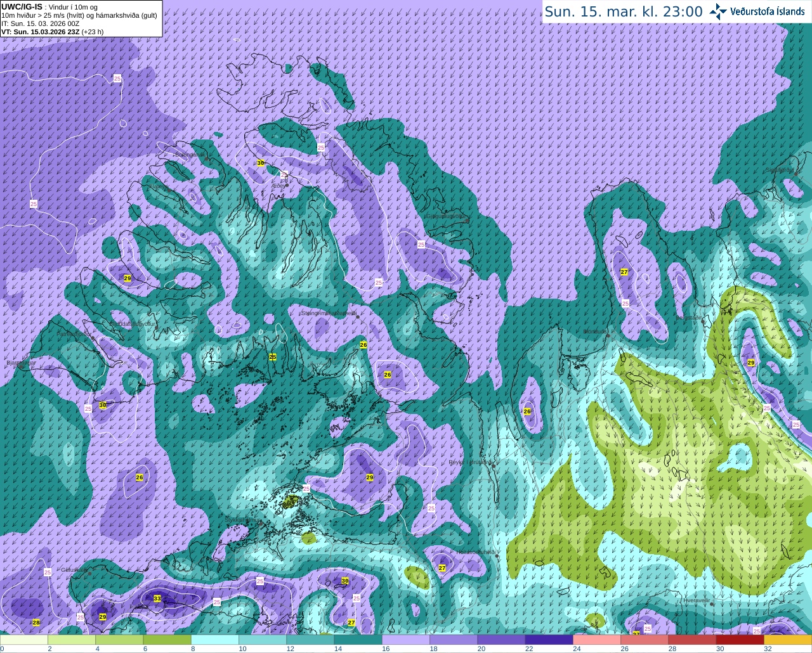Click the legend swatch for 0–2 m/s
This screenshot has width=812, height=653.
pyautogui.click(x=24, y=640)
